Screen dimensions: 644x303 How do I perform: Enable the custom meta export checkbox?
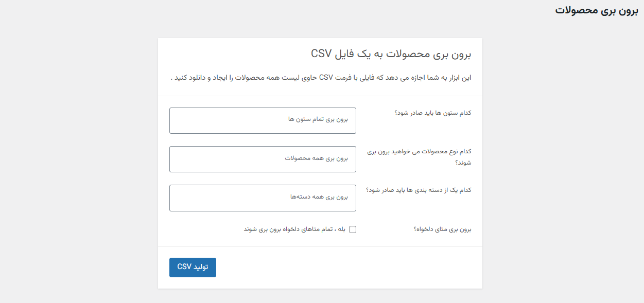pyautogui.click(x=353, y=229)
